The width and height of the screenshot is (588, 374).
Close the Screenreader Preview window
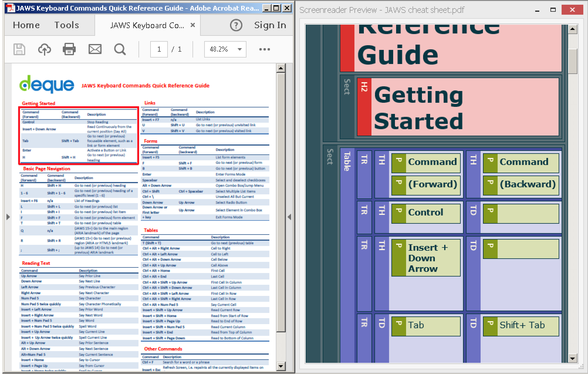[572, 10]
